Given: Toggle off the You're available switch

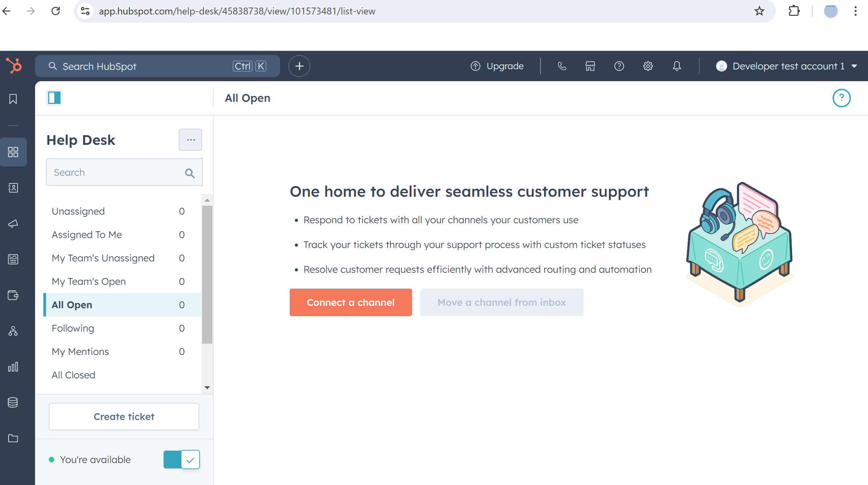Looking at the screenshot, I should (181, 459).
